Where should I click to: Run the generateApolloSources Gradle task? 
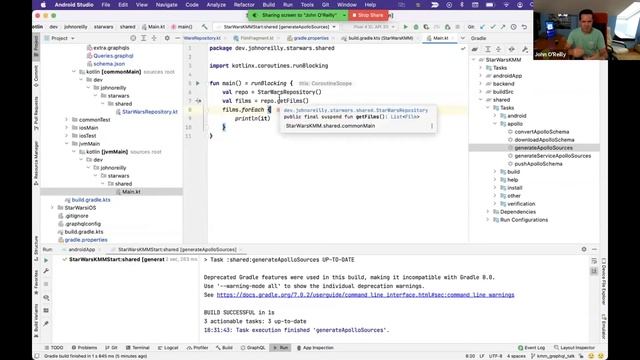pyautogui.click(x=543, y=148)
